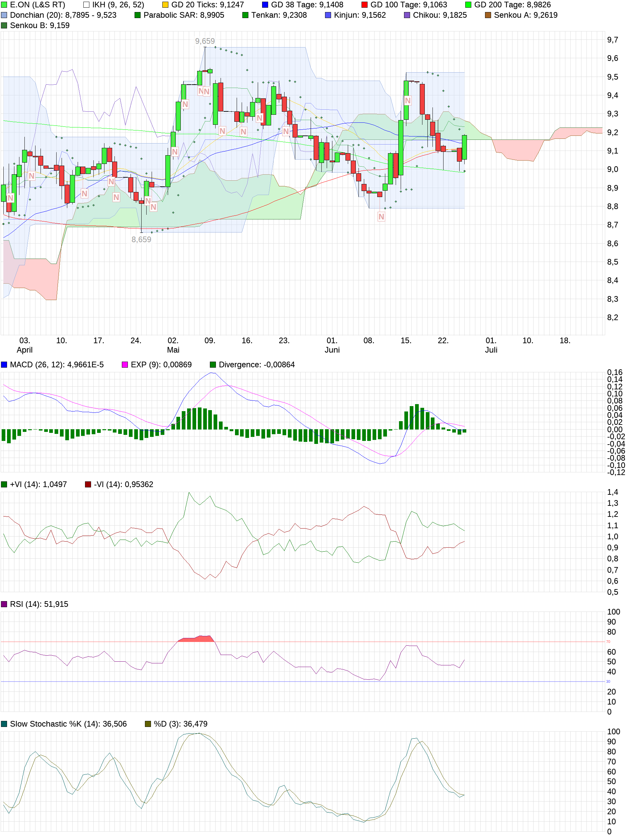Click the 'Senkou A: 9,2619' label

tap(526, 15)
